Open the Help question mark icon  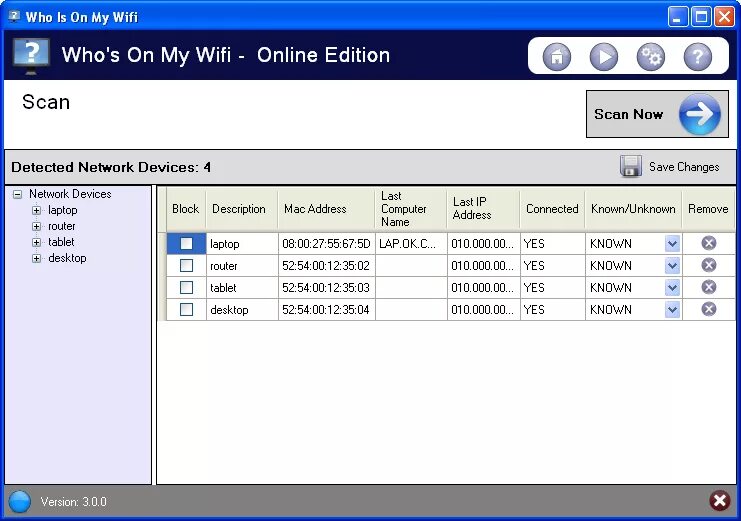[x=698, y=57]
